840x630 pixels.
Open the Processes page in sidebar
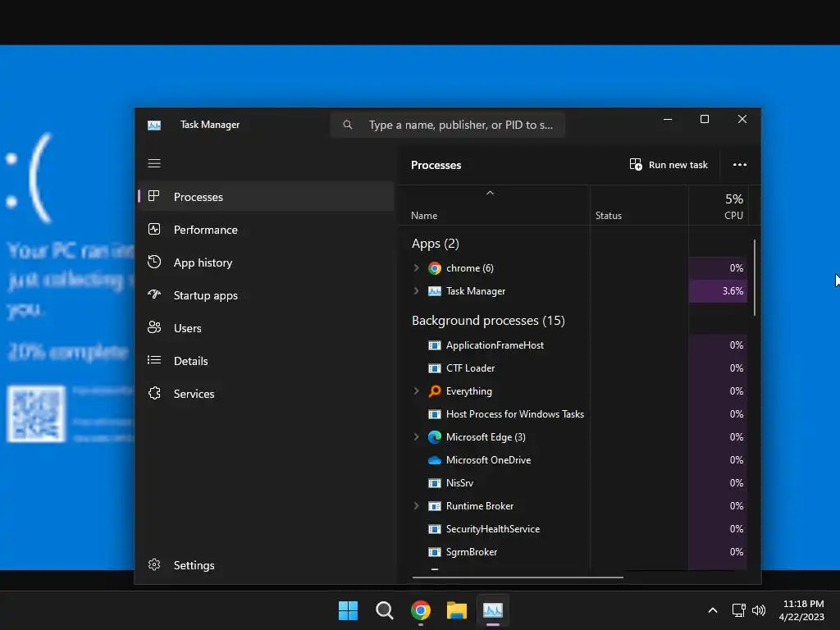pos(267,197)
